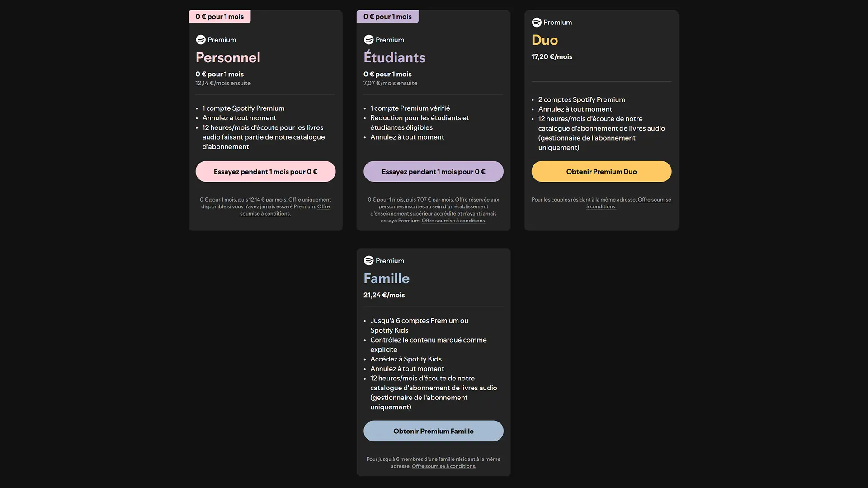Click the Étudiants plan title

394,57
